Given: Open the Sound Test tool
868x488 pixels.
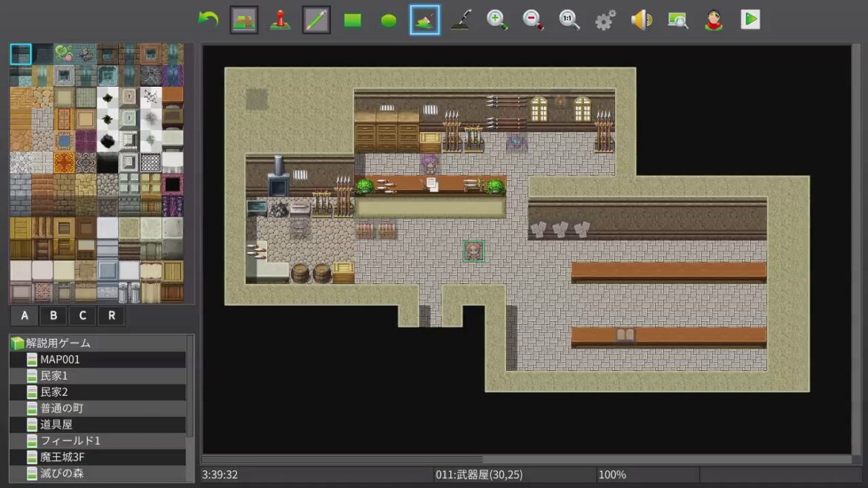Looking at the screenshot, I should click(641, 20).
